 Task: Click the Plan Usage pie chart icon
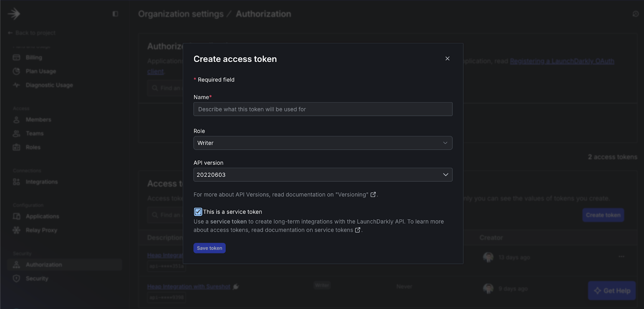pos(17,71)
